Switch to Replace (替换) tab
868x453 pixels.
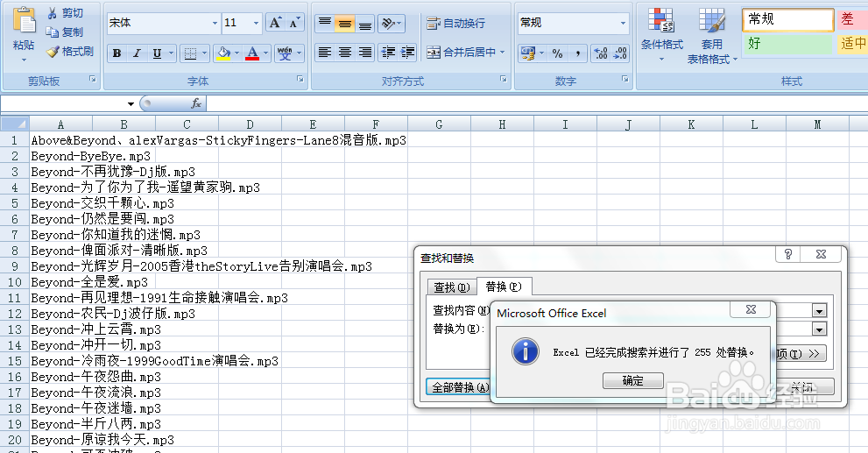tap(504, 287)
